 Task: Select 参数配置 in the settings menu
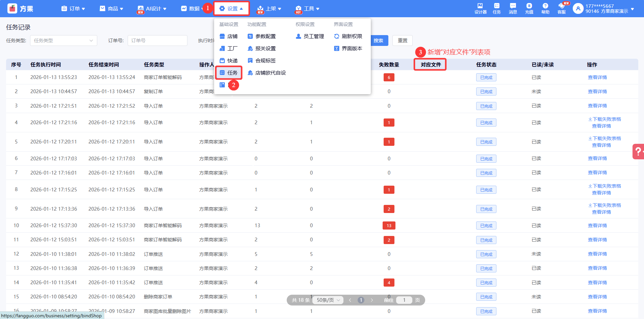(262, 36)
